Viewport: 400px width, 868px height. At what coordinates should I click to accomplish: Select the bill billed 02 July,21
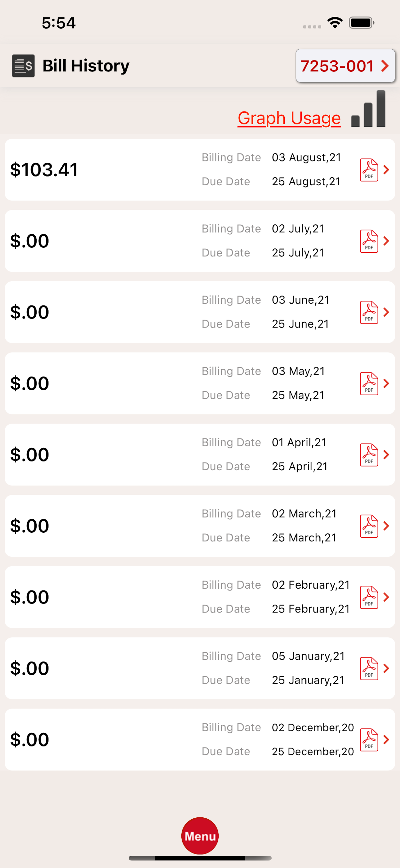pyautogui.click(x=101, y=241)
